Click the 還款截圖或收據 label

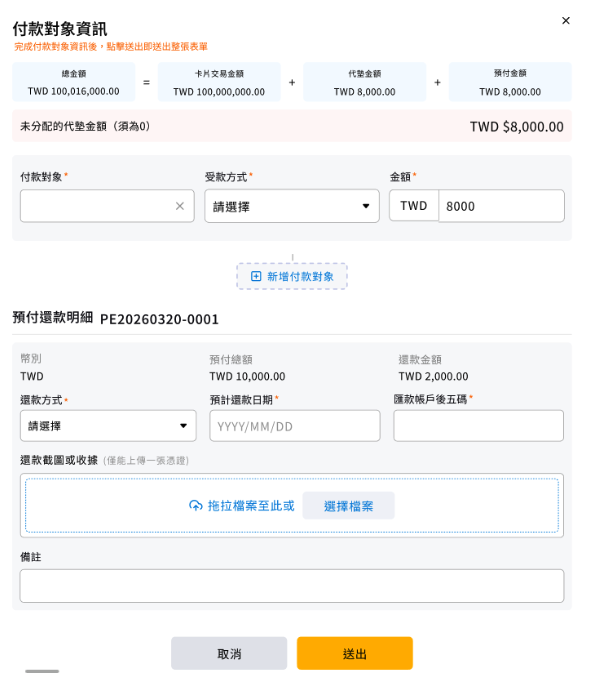59,460
